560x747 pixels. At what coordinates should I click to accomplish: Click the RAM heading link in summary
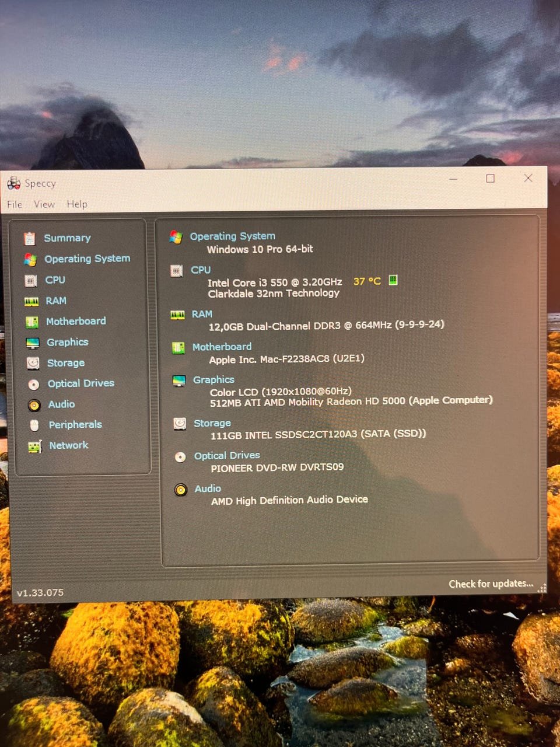coord(202,314)
